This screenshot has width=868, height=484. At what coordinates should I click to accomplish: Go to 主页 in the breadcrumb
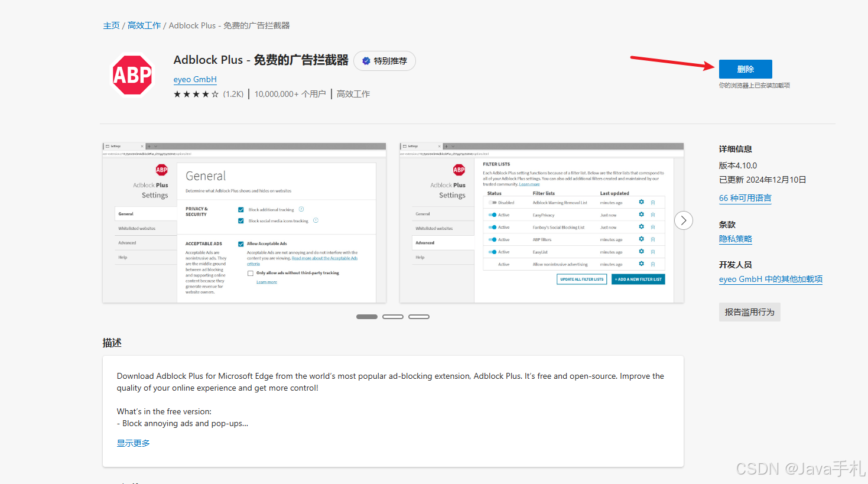point(112,25)
